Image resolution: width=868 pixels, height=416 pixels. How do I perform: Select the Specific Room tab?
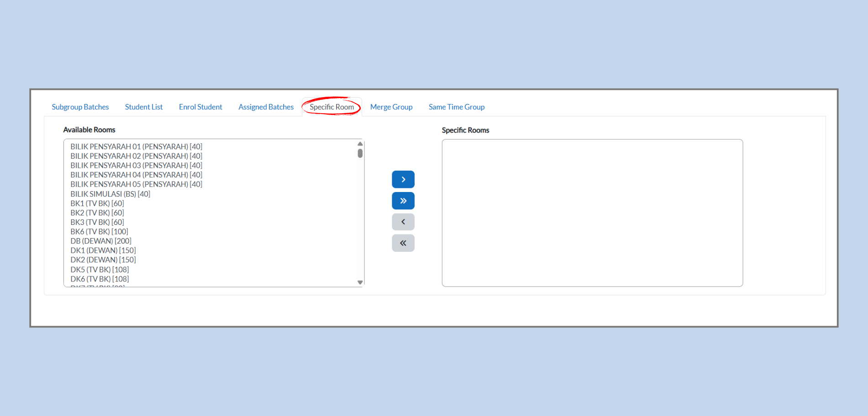[x=332, y=107]
